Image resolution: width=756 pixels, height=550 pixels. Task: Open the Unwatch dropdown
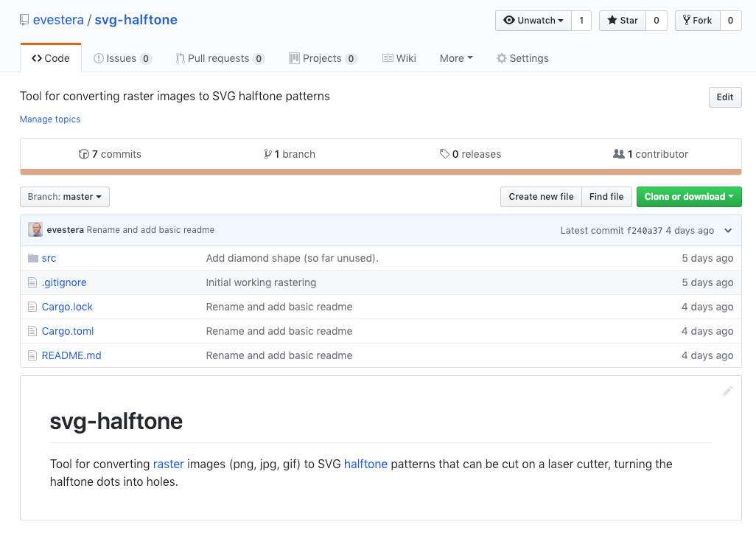533,20
